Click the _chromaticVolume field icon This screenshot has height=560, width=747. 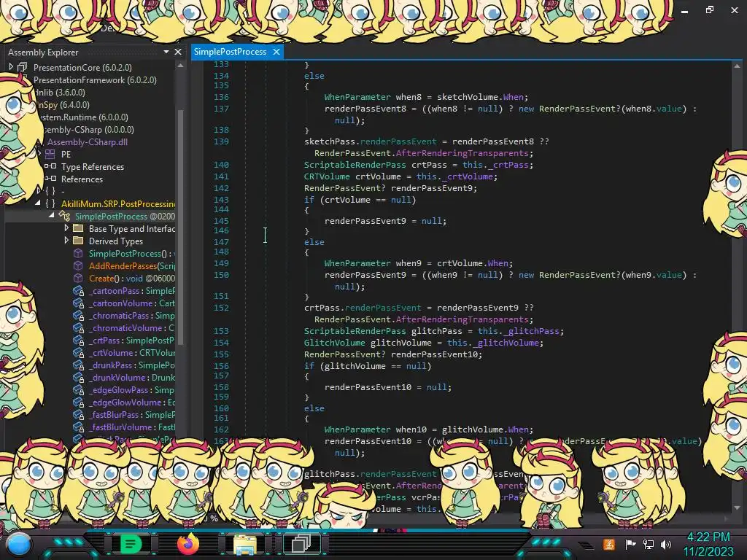tap(79, 327)
